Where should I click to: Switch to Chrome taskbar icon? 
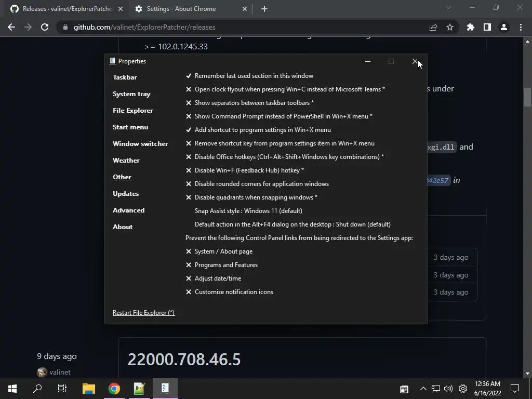[x=114, y=389]
